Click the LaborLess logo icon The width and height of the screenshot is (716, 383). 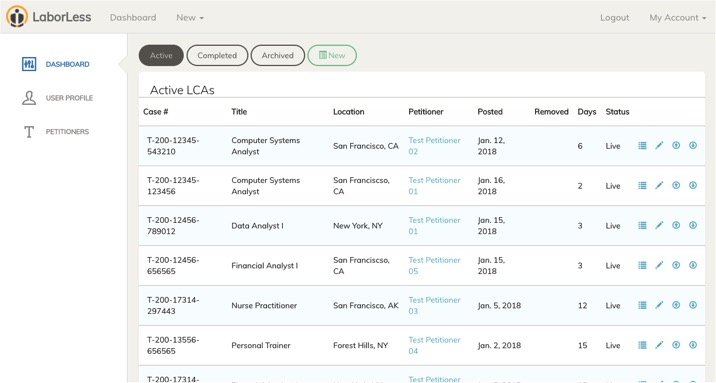pyautogui.click(x=17, y=17)
